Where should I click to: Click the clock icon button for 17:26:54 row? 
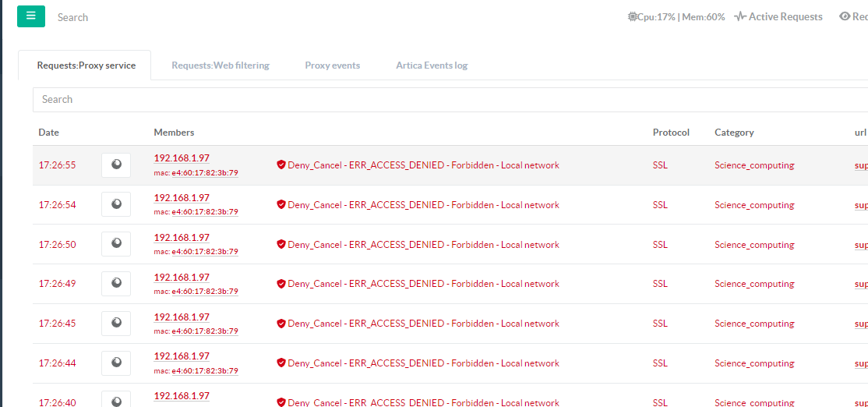(x=116, y=205)
